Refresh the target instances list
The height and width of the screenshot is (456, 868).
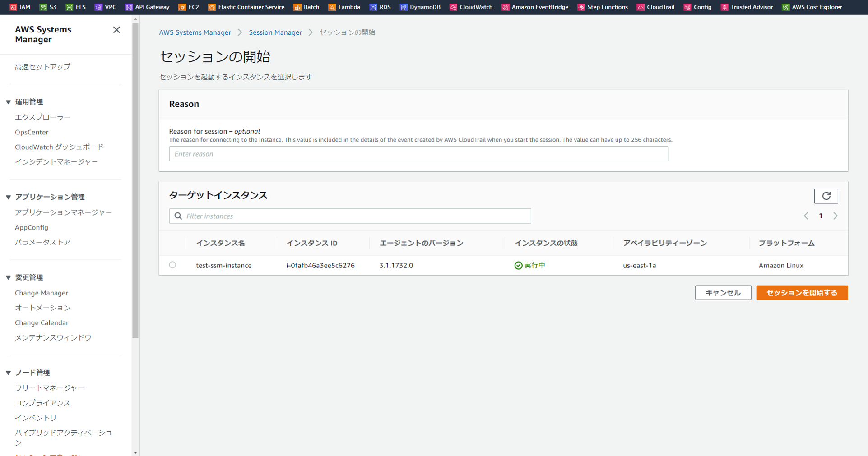[x=826, y=196]
